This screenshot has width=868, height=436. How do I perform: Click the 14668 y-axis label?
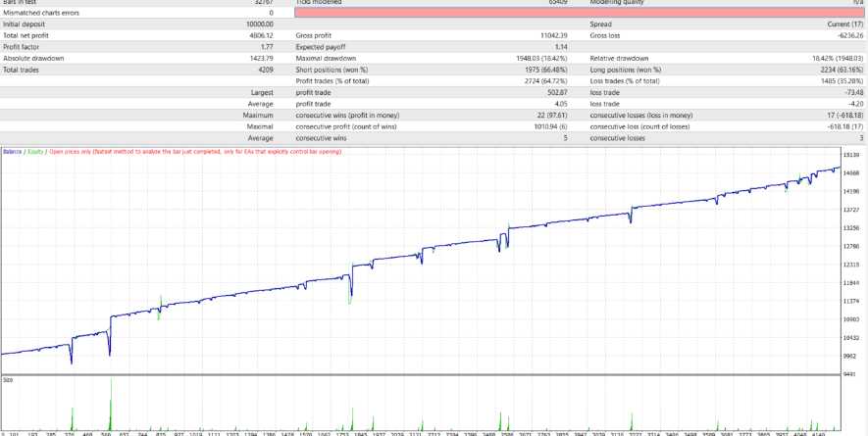[850, 172]
